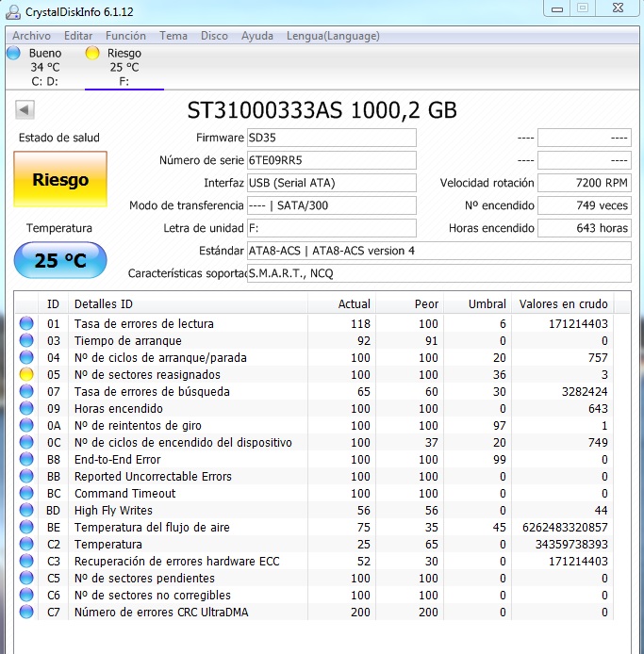Open the Archivo menu
This screenshot has width=644, height=654.
pos(31,36)
